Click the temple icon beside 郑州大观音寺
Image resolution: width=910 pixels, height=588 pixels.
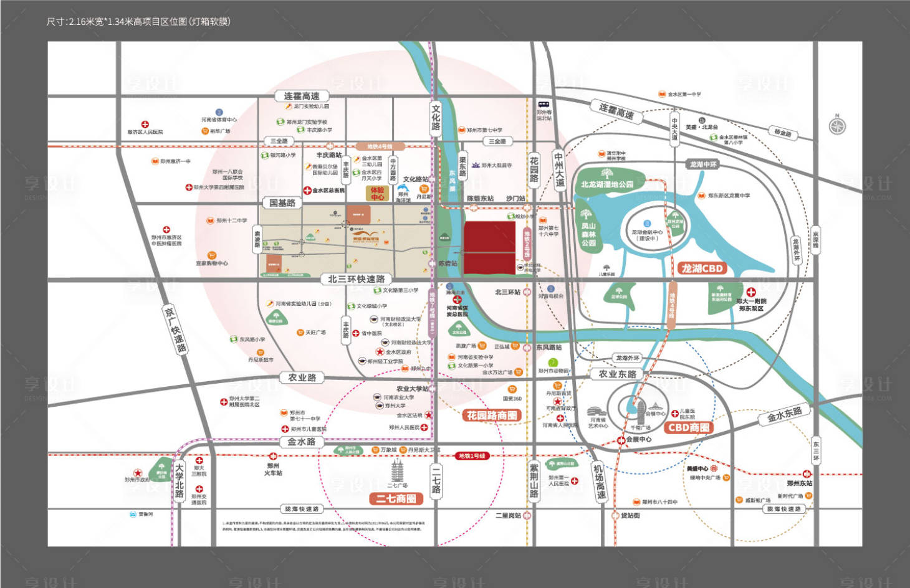(475, 166)
